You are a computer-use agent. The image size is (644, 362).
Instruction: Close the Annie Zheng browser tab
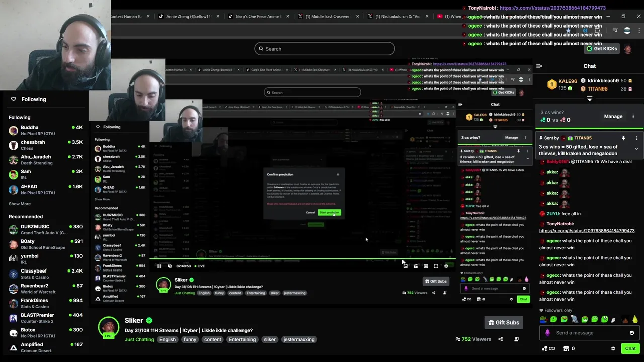coord(217,16)
